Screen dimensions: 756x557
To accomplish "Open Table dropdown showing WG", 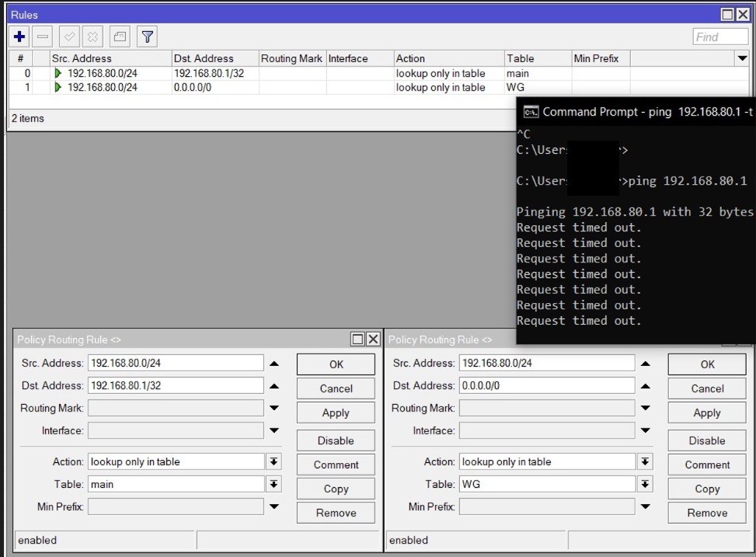I will (645, 484).
